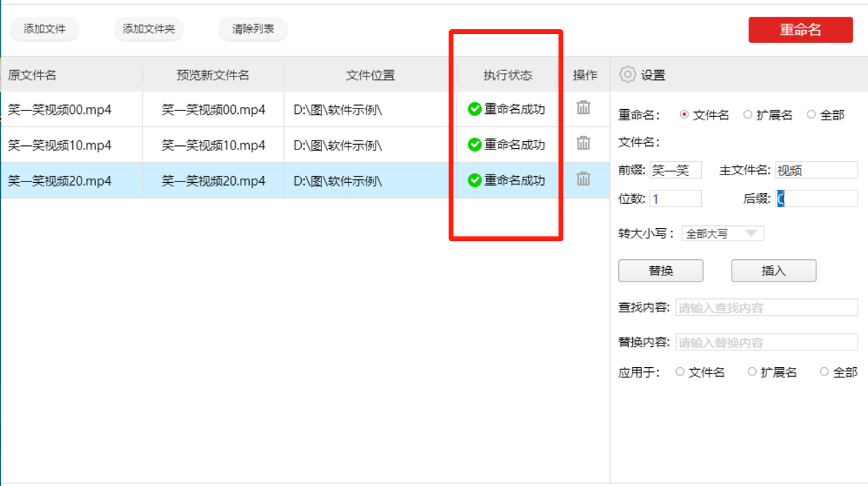Select 全部 radio under 应用于

pos(824,372)
